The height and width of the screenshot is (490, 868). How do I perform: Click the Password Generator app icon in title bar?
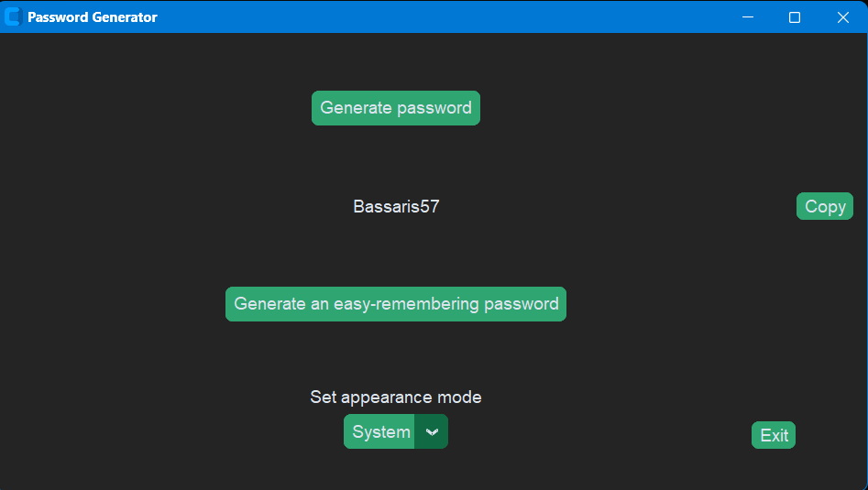(x=12, y=17)
